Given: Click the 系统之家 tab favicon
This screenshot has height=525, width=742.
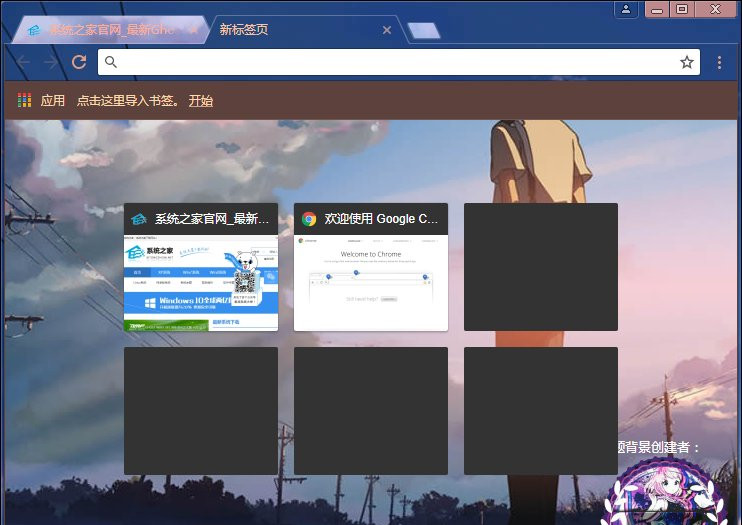Looking at the screenshot, I should 34,30.
